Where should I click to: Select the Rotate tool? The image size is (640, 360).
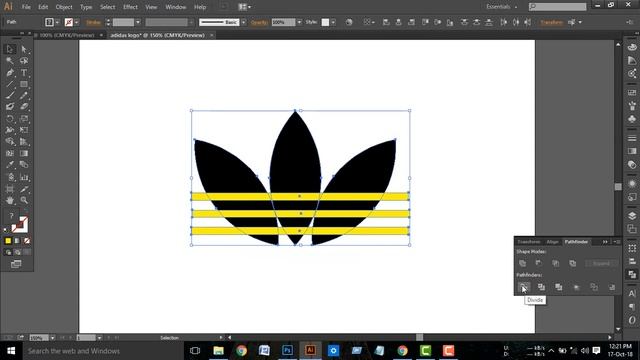tap(10, 119)
